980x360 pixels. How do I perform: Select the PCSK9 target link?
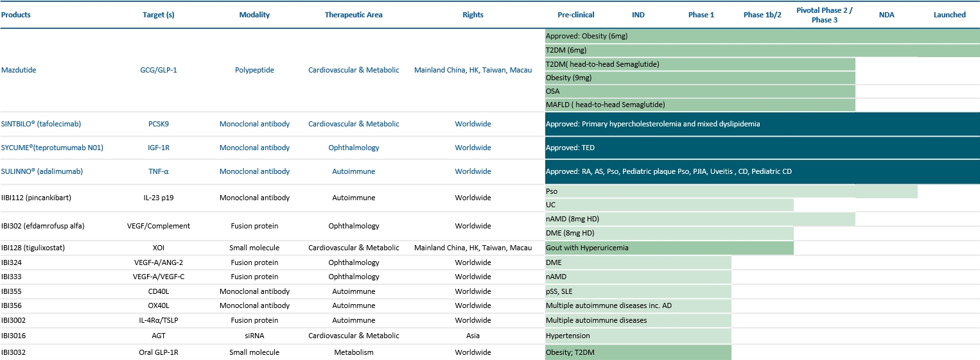(158, 124)
